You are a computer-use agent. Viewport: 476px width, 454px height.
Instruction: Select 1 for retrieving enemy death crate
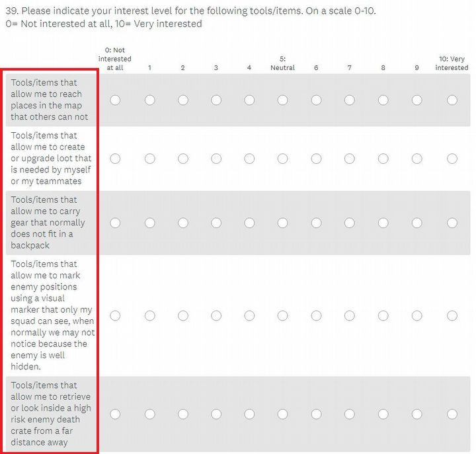(149, 414)
